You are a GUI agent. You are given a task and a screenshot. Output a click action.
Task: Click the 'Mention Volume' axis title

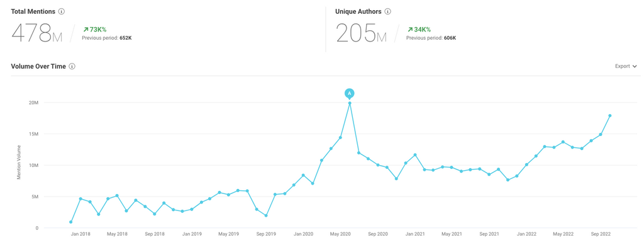[x=19, y=163]
